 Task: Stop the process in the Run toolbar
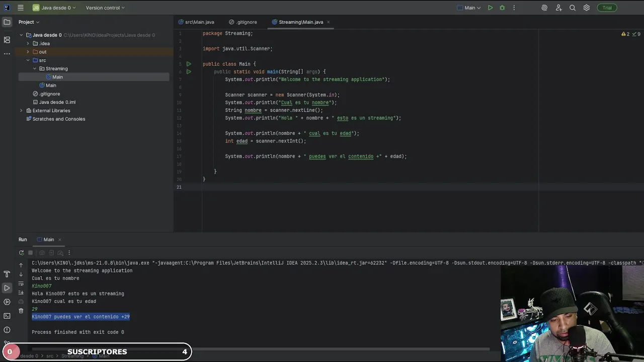pos(30,253)
